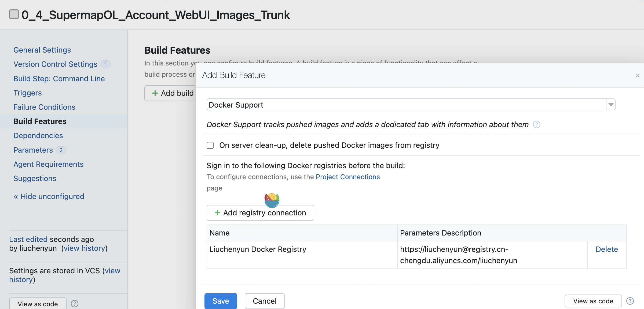Toggle checkbox next to build configuration title
The height and width of the screenshot is (309, 644).
[x=14, y=14]
